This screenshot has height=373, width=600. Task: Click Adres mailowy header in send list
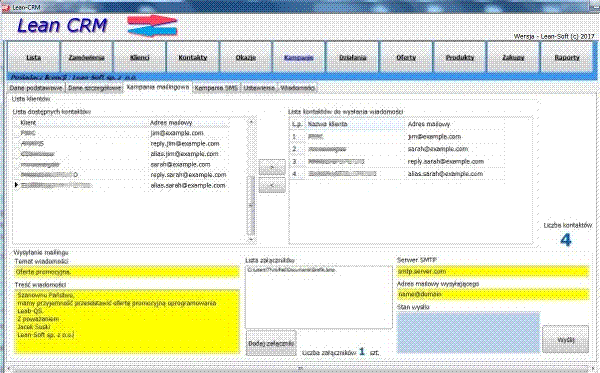[429, 124]
